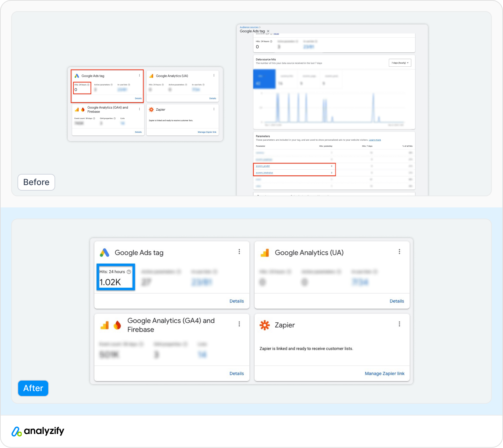Image resolution: width=503 pixels, height=448 pixels.
Task: Click the large Zapier logo in After section
Action: (265, 325)
